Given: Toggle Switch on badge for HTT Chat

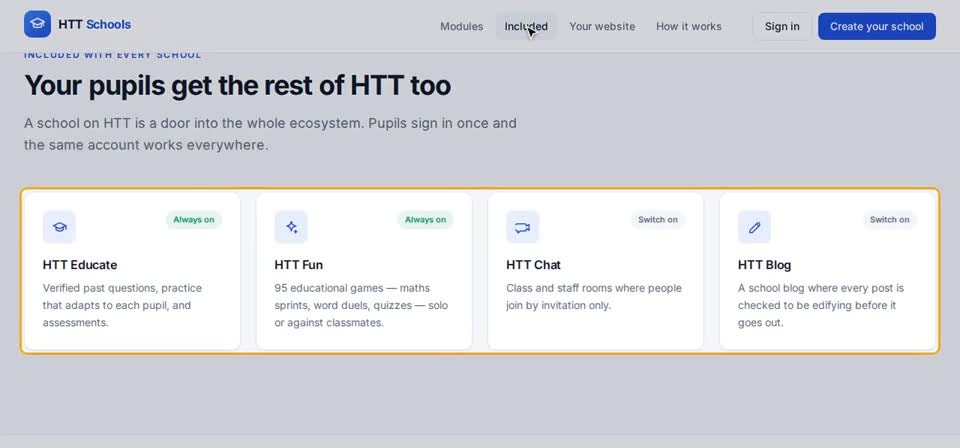Looking at the screenshot, I should pyautogui.click(x=658, y=220).
